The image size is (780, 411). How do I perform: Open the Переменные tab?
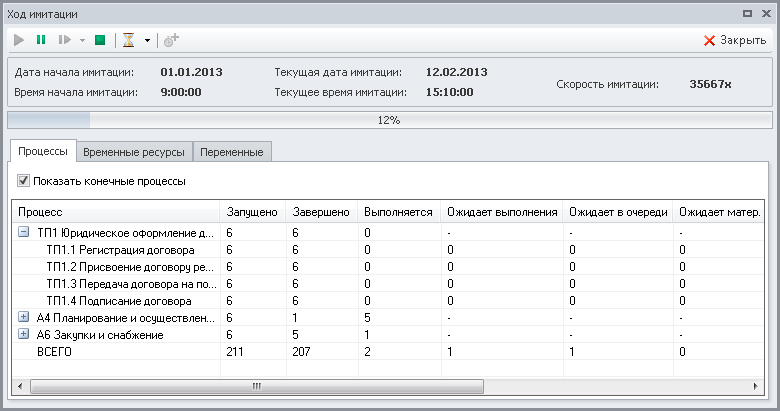(231, 152)
